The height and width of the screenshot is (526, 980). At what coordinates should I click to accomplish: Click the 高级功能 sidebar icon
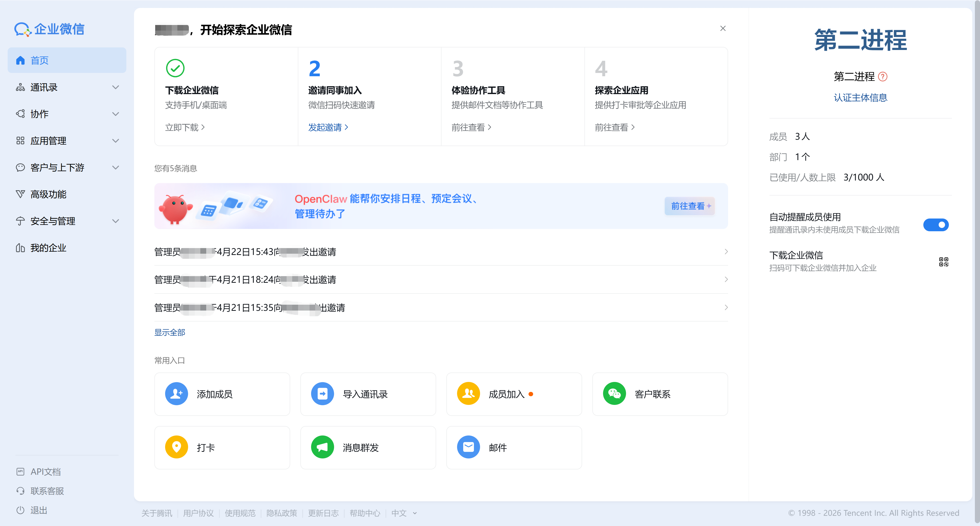coord(20,194)
